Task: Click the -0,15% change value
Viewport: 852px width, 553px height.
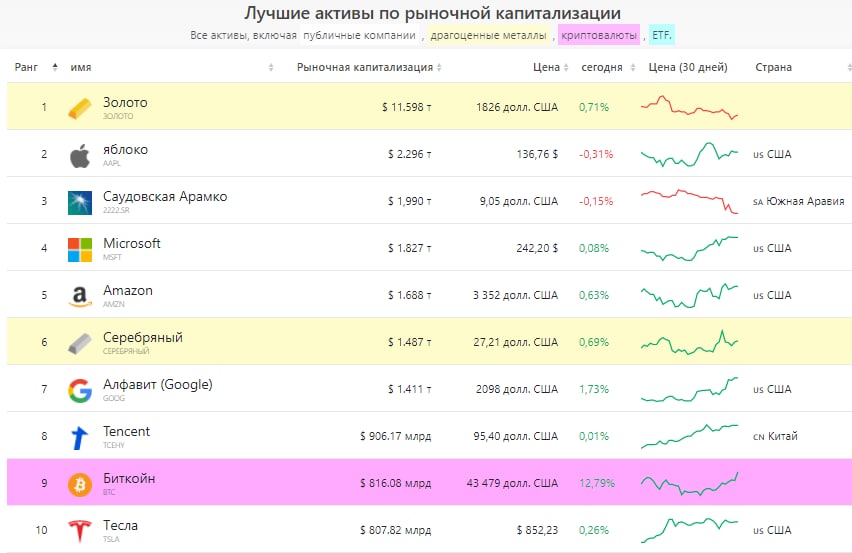Action: pos(596,201)
